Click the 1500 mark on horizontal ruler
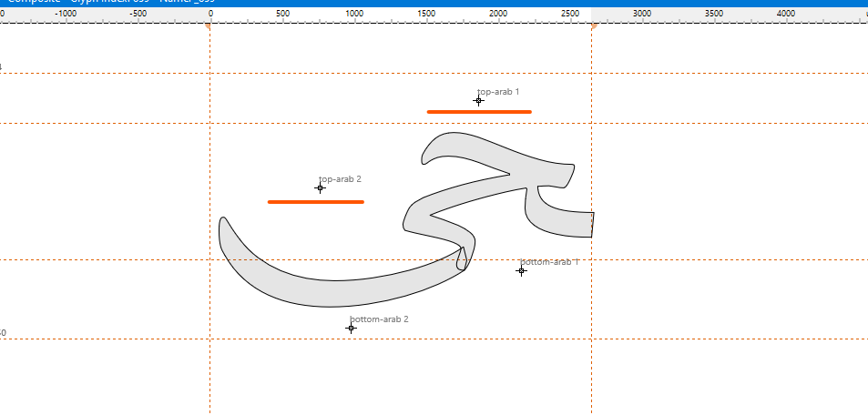The image size is (868, 415). pyautogui.click(x=426, y=15)
